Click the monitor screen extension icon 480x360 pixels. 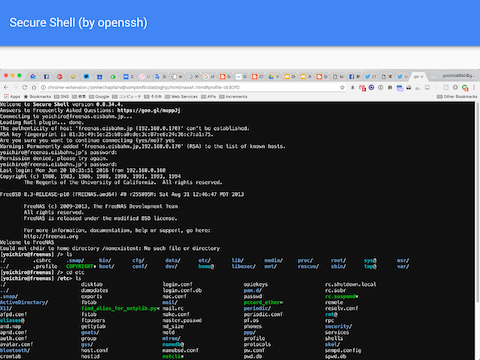coord(427,87)
